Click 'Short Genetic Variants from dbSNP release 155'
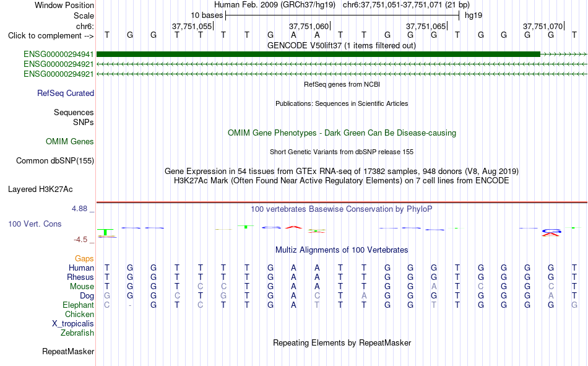This screenshot has width=588, height=366. [342, 152]
